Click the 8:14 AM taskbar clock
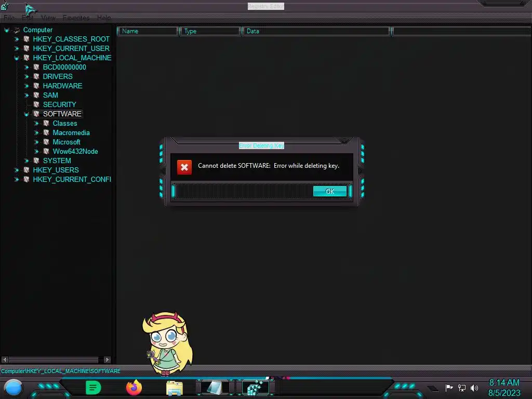Screen dimensions: 532x399 coord(504,383)
